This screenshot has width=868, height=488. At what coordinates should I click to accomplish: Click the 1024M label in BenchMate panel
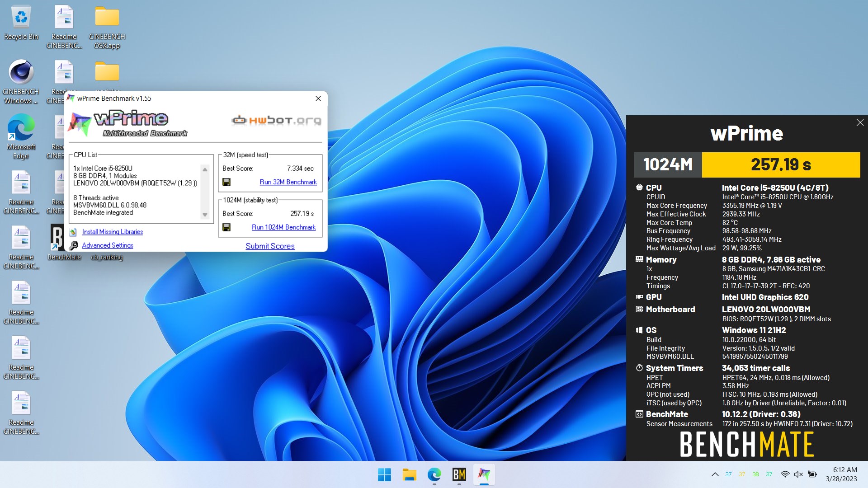(x=668, y=164)
